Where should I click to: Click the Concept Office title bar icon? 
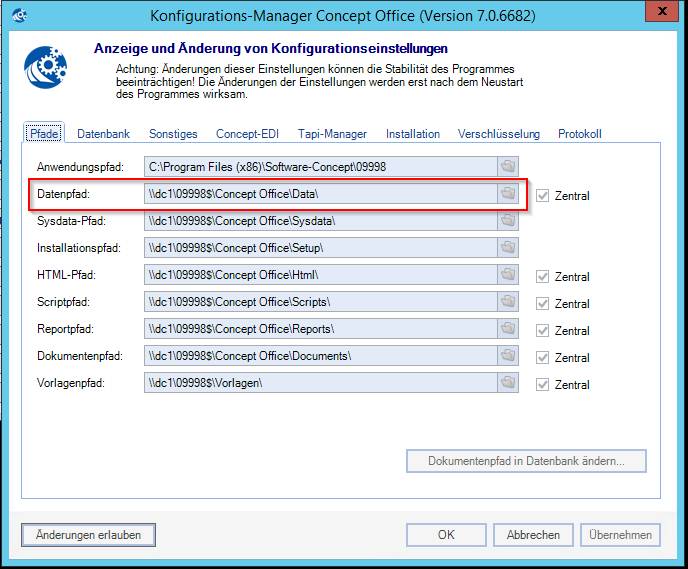coord(19,15)
